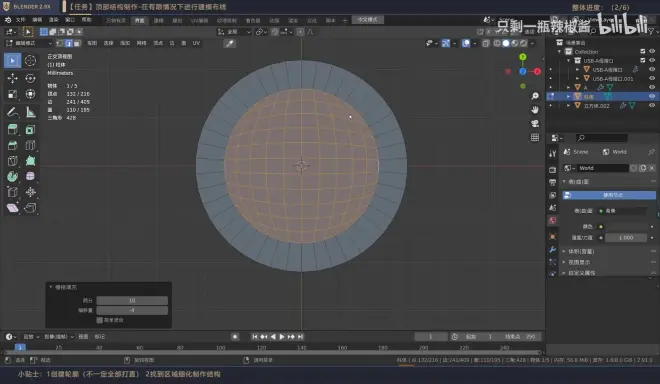This screenshot has width=660, height=384.
Task: Expand the 视图显示 panel section
Action: pos(579,262)
